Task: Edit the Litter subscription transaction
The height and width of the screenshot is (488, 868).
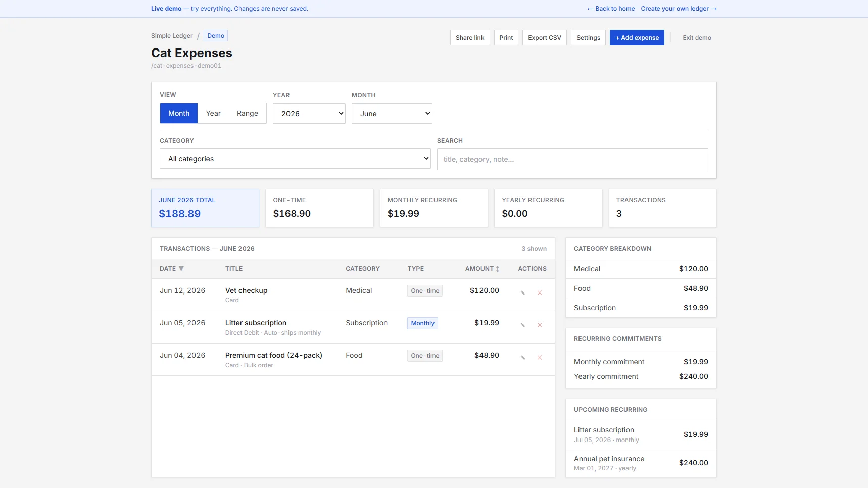Action: 523,325
